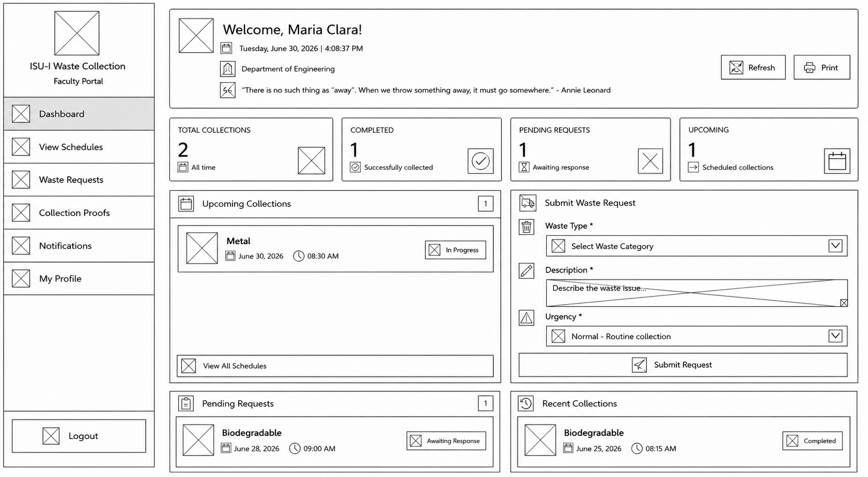Viewport: 868px width, 477px height.
Task: Click the Description text area
Action: coord(697,293)
